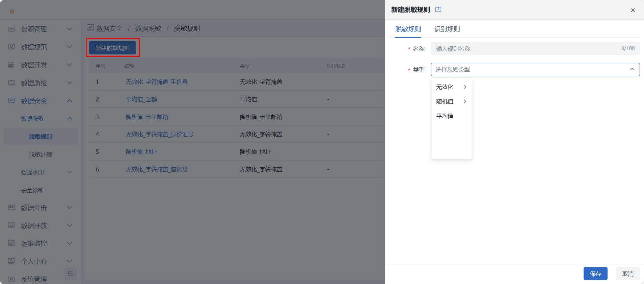
Task: Click the 数据开发 sidebar icon
Action: (x=11, y=65)
